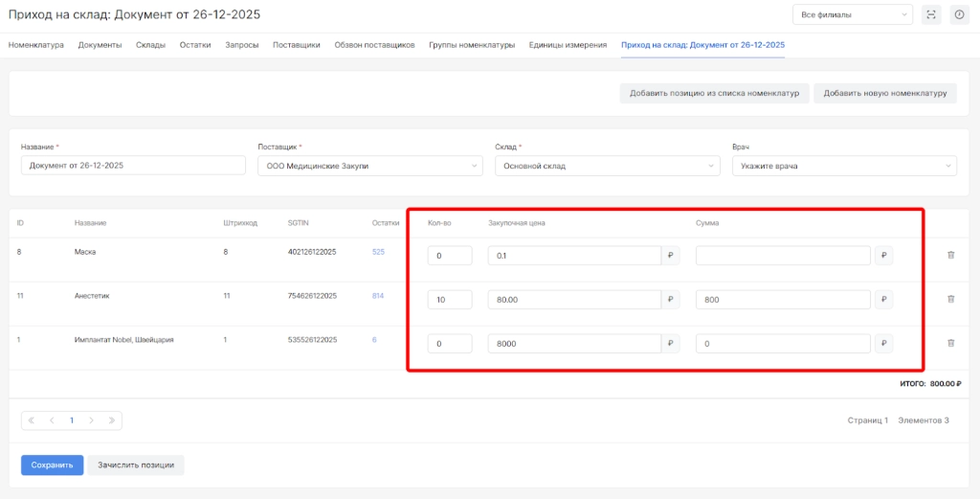Go to first page with double-left arrow
Image resolution: width=980 pixels, height=499 pixels.
(x=32, y=420)
